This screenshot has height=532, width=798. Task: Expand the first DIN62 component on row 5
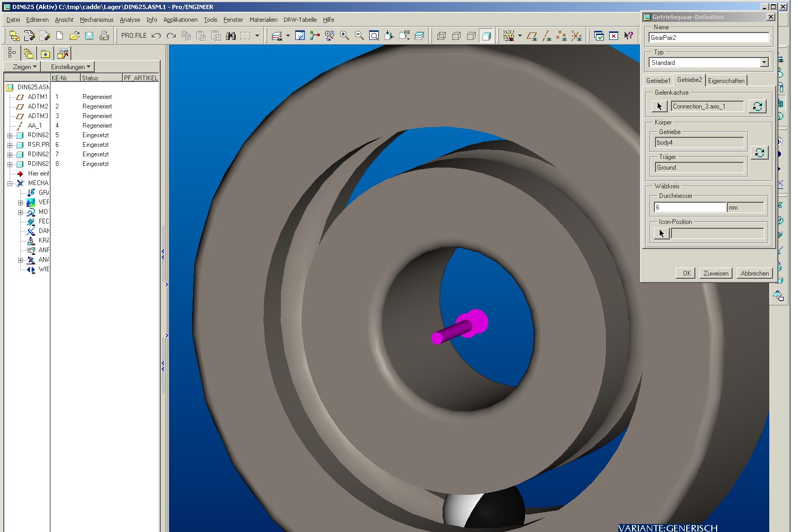tap(10, 136)
